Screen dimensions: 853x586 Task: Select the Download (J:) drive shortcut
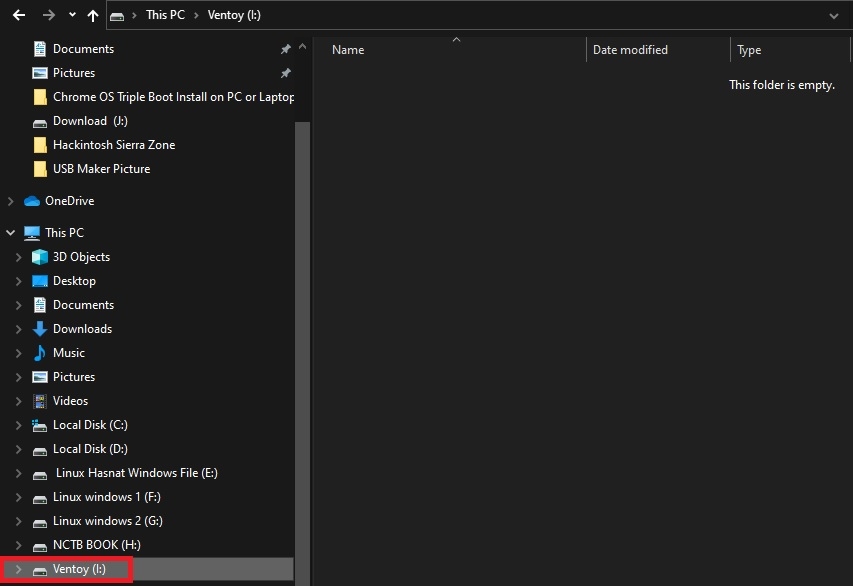click(90, 121)
